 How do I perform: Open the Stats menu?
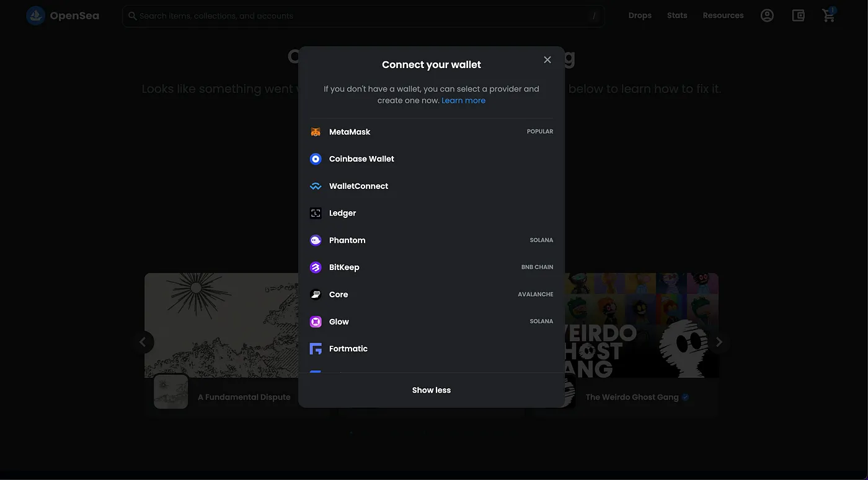[x=677, y=15]
